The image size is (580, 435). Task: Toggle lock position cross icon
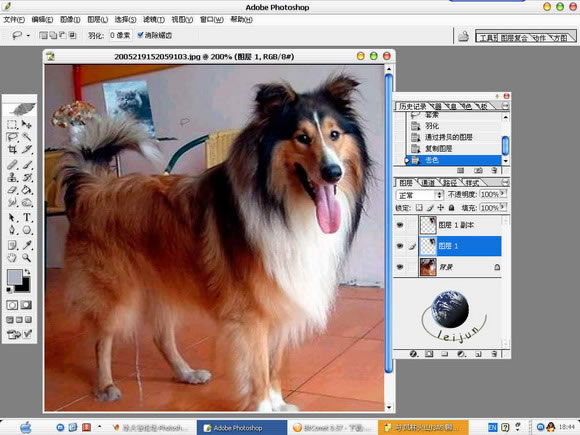[441, 208]
